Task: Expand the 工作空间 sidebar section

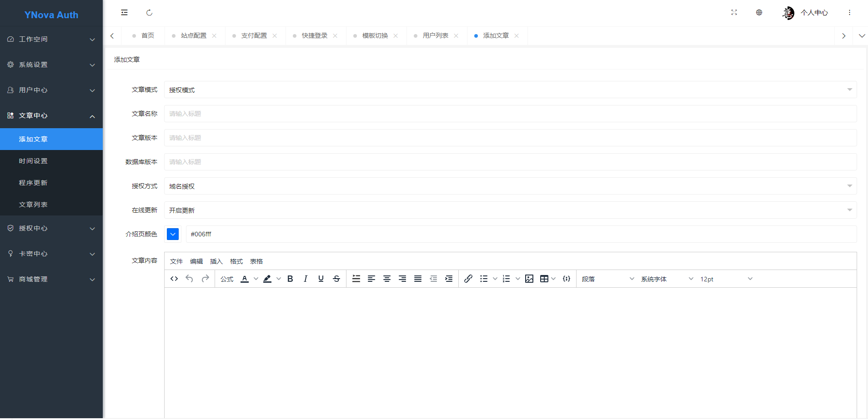Action: pos(51,39)
